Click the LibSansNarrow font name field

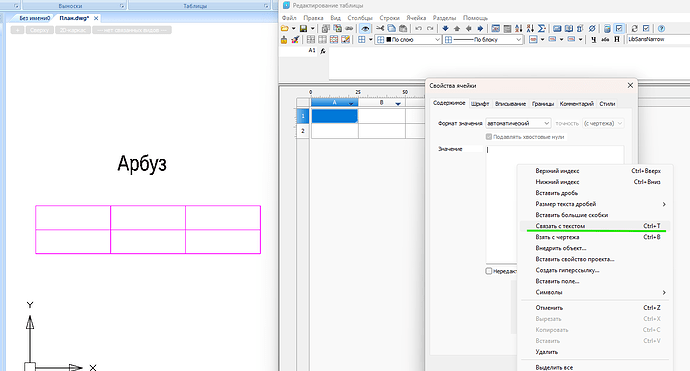658,40
